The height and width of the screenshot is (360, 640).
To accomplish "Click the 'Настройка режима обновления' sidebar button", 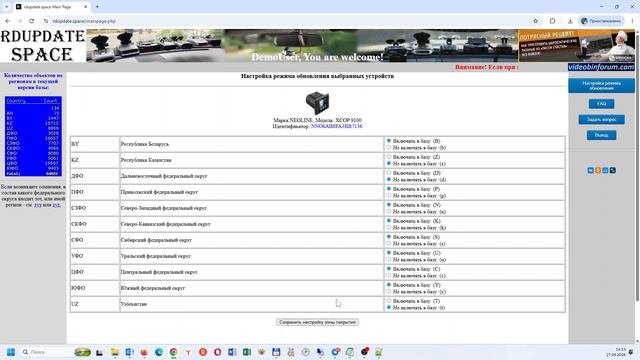I will click(x=601, y=86).
